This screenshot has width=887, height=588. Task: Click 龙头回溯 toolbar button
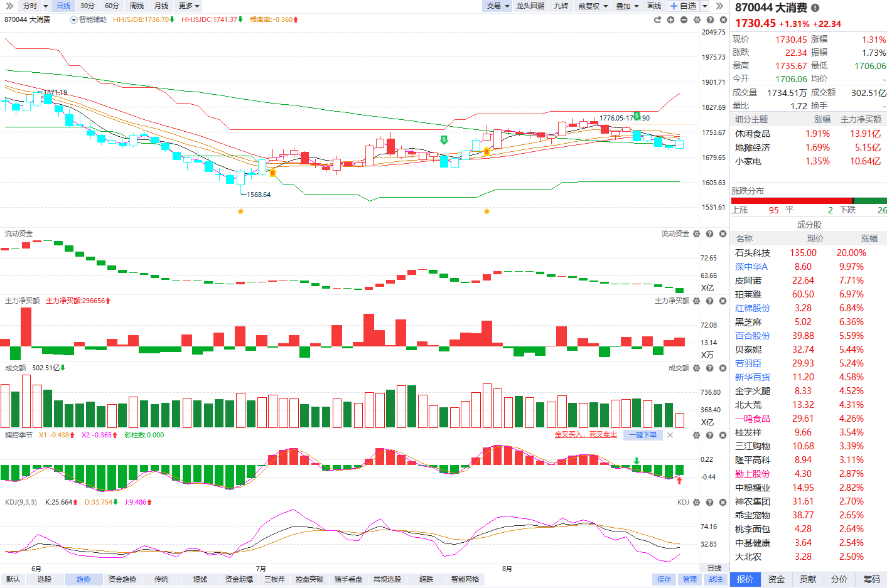530,6
